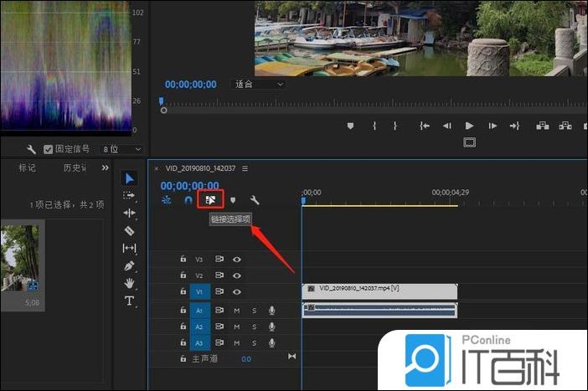This screenshot has width=588, height=391.
Task: Hide track V1 with eye icon
Action: 237,291
